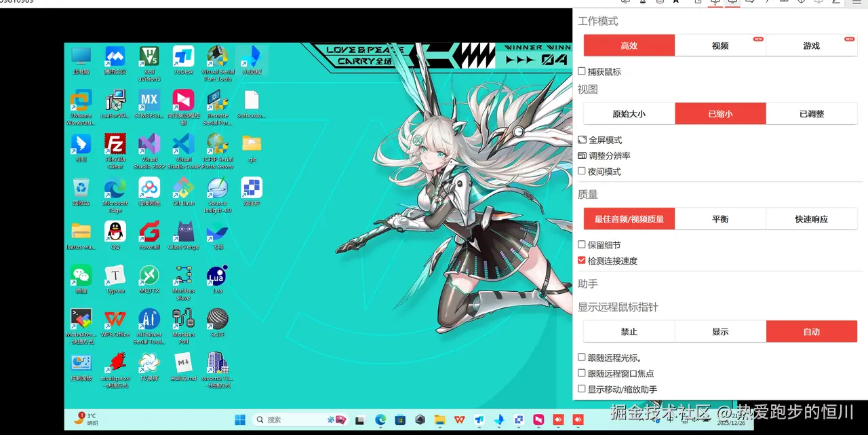The image size is (868, 435).
Task: Choose 快速响应 quality option
Action: point(812,219)
